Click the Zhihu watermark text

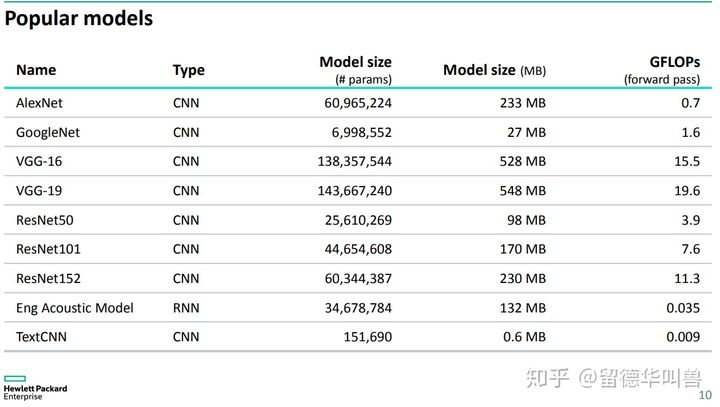click(614, 379)
